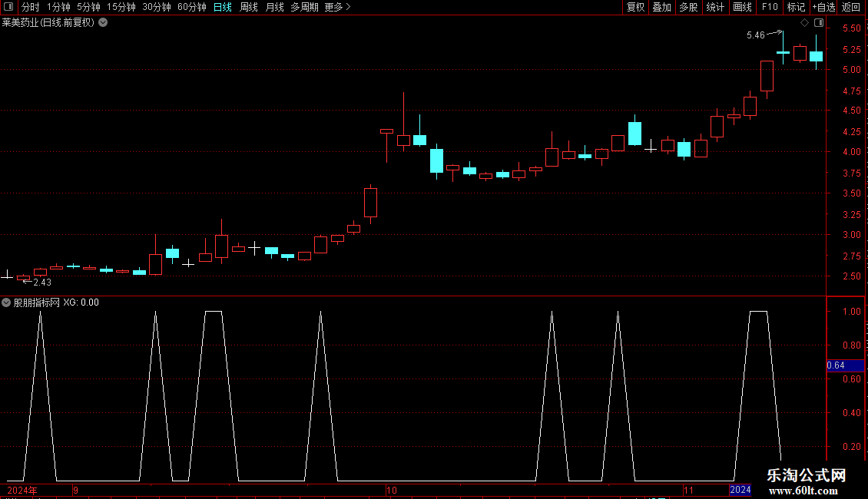Select the 30分钟 period tab
This screenshot has height=499, width=868.
pos(157,7)
